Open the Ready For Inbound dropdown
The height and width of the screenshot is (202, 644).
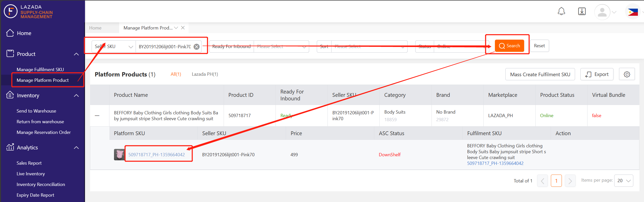click(x=281, y=46)
